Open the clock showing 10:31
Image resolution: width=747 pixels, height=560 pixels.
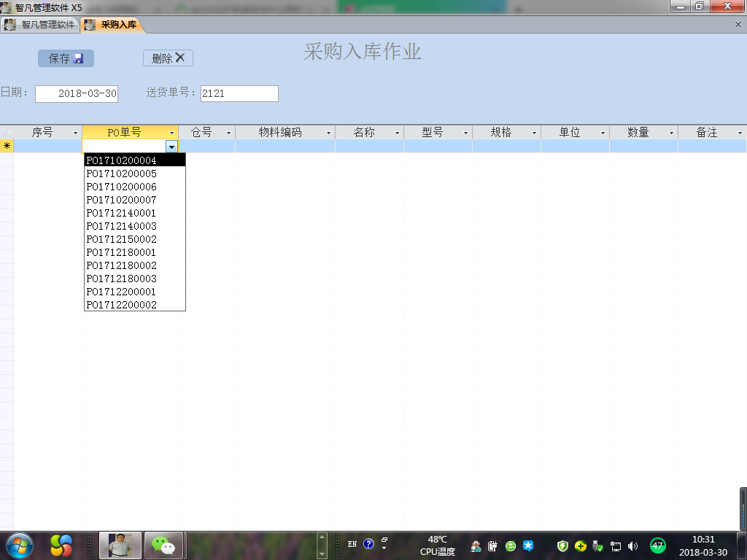703,545
